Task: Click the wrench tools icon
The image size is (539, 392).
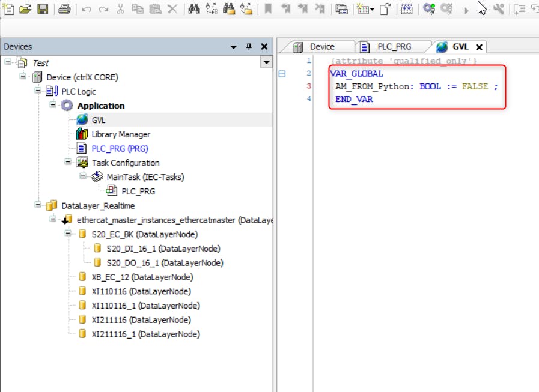Action: (x=499, y=9)
